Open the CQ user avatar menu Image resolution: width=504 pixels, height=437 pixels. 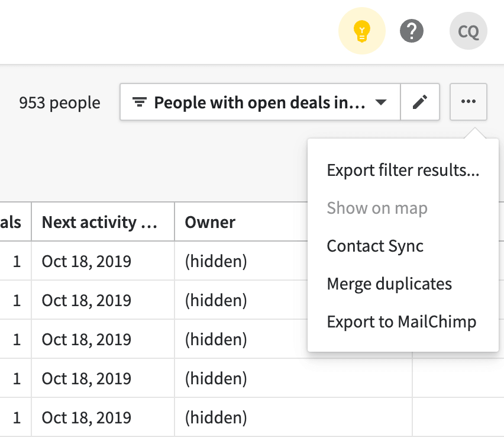[x=468, y=31]
